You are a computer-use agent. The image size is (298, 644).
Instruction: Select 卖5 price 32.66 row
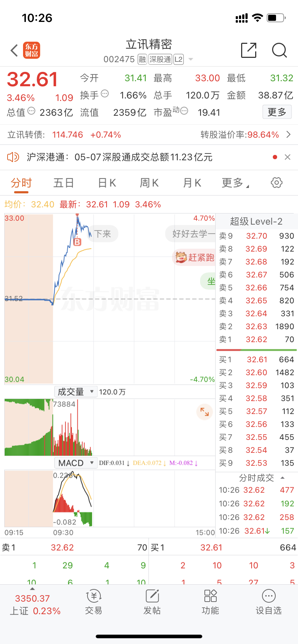[x=256, y=288]
